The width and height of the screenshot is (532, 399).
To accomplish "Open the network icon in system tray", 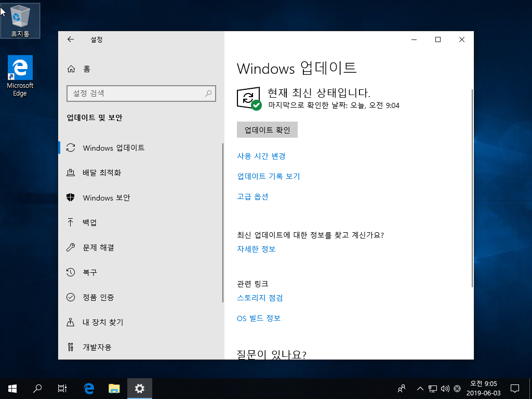I will pyautogui.click(x=433, y=389).
